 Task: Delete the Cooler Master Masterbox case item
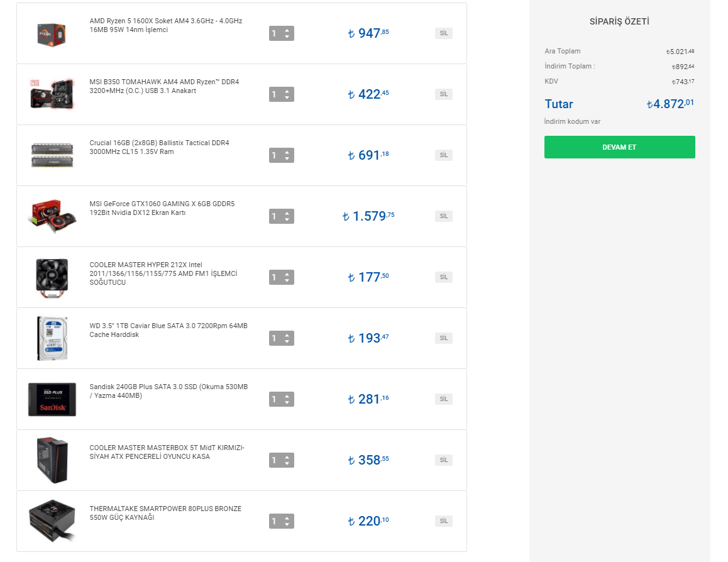tap(443, 460)
